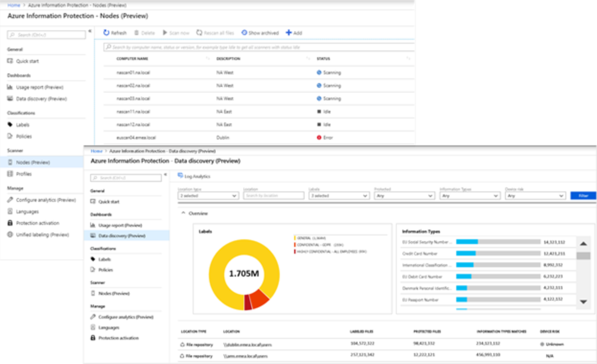Select the nascan01.na.local node row
Image resolution: width=597 pixels, height=364 pixels.
259,72
